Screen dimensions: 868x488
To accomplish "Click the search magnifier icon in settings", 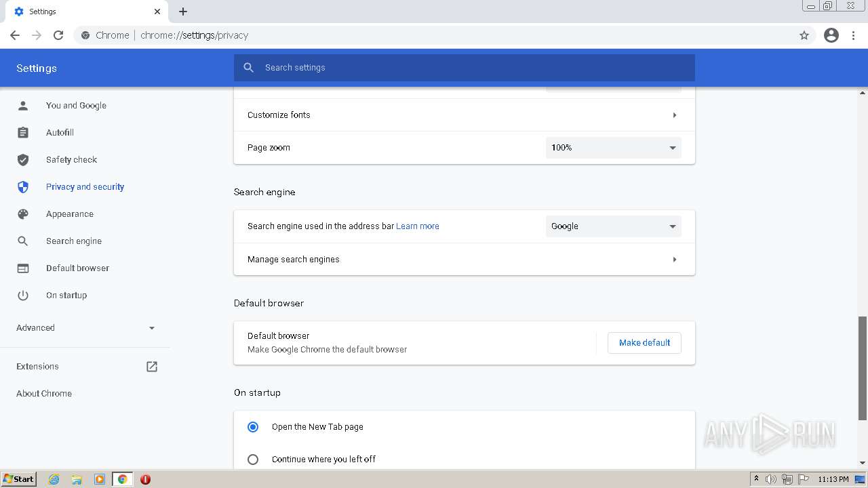I will (249, 68).
